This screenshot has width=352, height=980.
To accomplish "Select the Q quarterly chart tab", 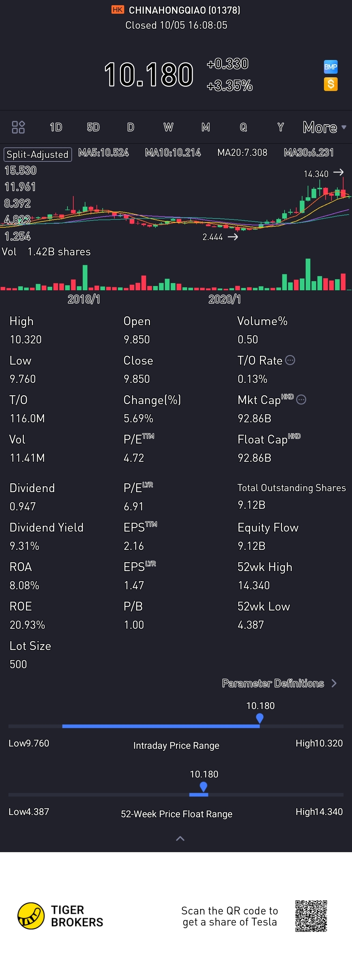I will (243, 127).
